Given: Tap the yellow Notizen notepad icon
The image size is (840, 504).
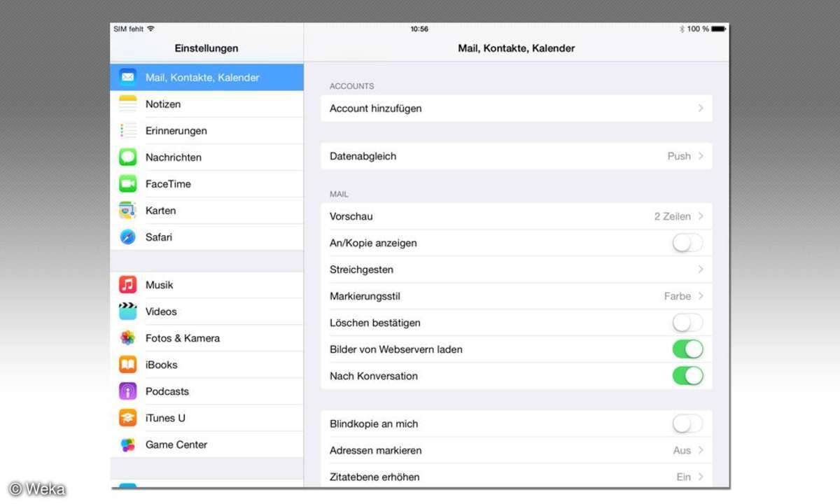Looking at the screenshot, I should coord(127,104).
